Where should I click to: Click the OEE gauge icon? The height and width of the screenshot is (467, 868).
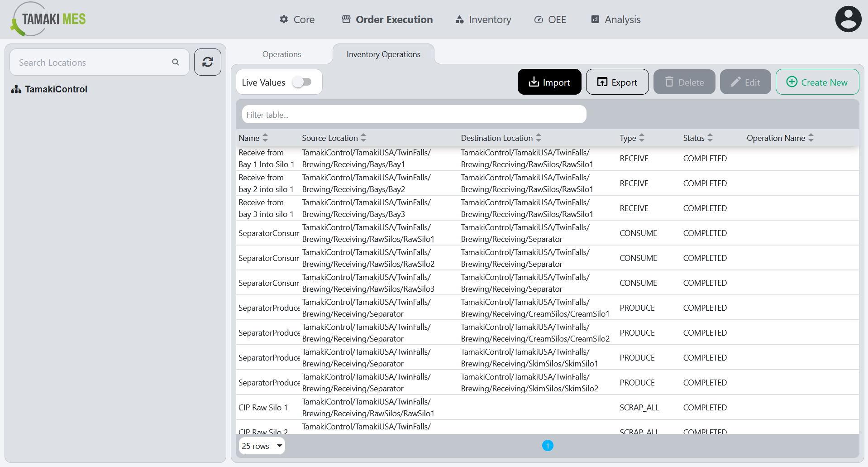coord(538,19)
